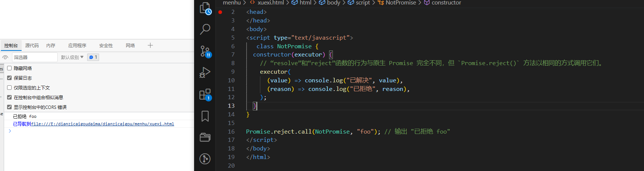Click the console.log("已解决", value) line
This screenshot has height=171, width=644.
click(335, 80)
